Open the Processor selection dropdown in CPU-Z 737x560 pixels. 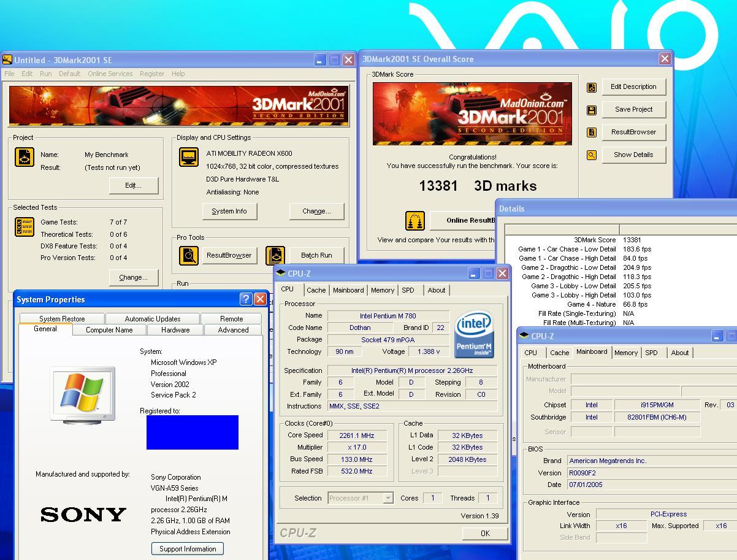click(388, 498)
